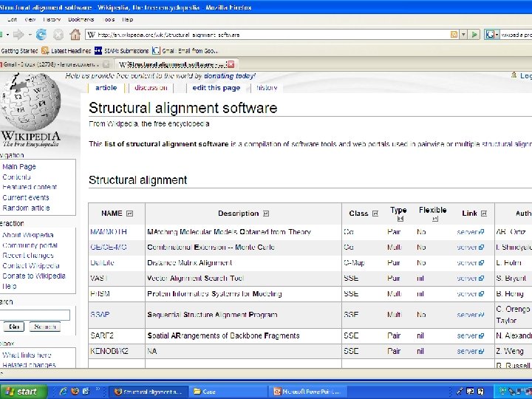Sort by Flexible column icon
The width and height of the screenshot is (532, 399).
tap(435, 219)
